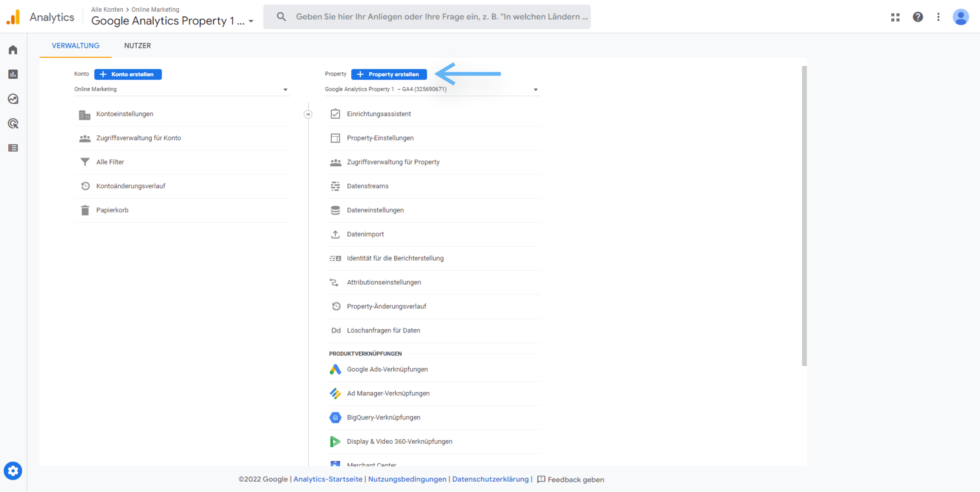Click the Admin gear icon

[x=13, y=471]
